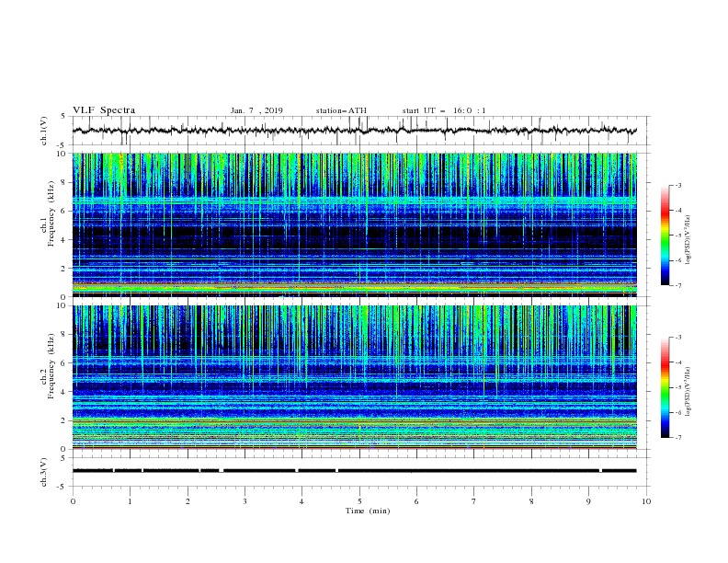Click time axis tick label "4"

point(301,501)
